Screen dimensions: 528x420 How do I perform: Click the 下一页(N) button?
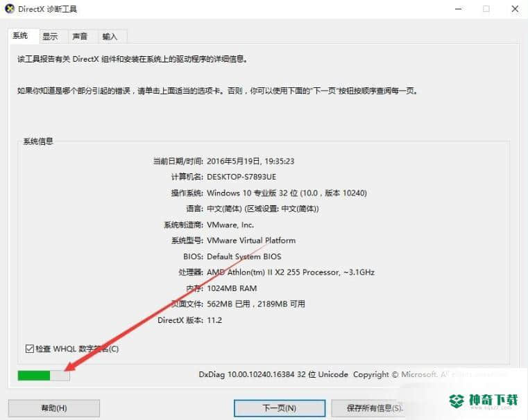pyautogui.click(x=280, y=408)
